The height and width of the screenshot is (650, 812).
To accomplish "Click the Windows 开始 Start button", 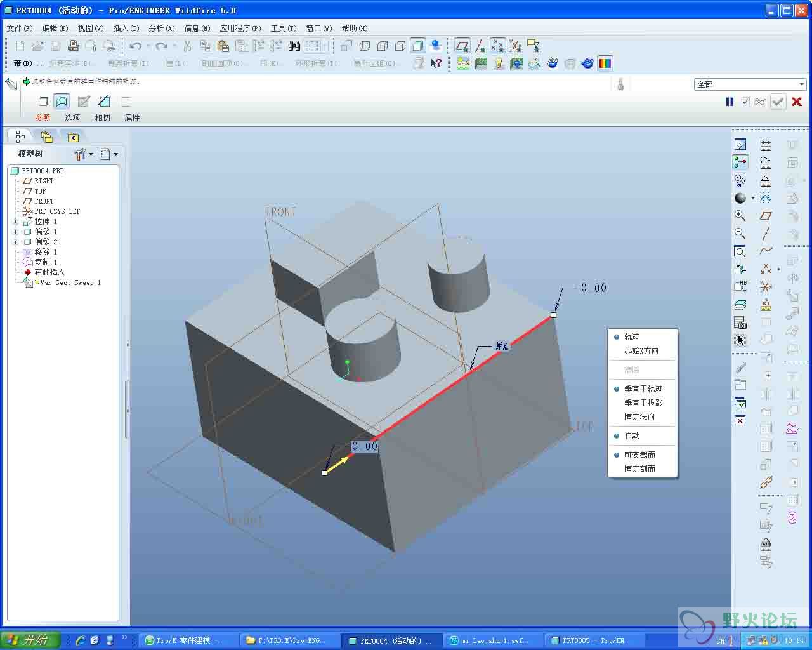I will point(30,640).
